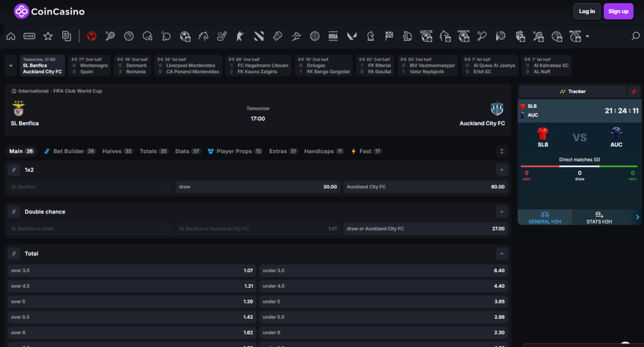Show next tracker tab with arrow
Viewport: 644px width, 347px height.
click(638, 217)
